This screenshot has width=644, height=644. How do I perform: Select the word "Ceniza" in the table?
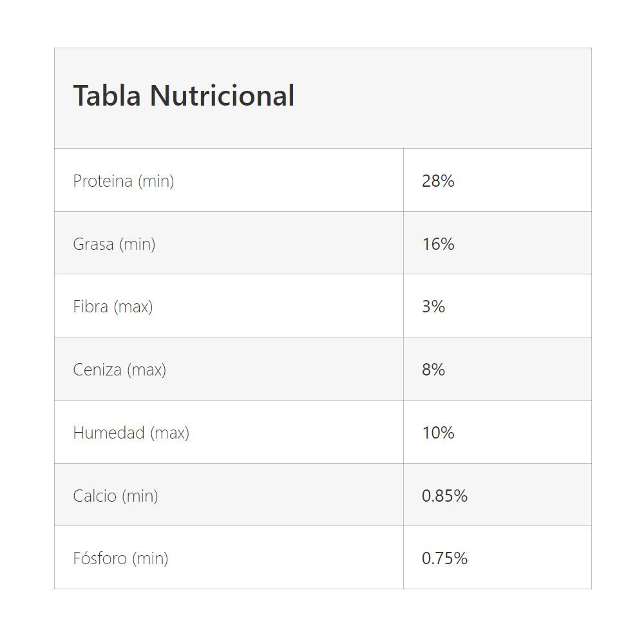97,370
